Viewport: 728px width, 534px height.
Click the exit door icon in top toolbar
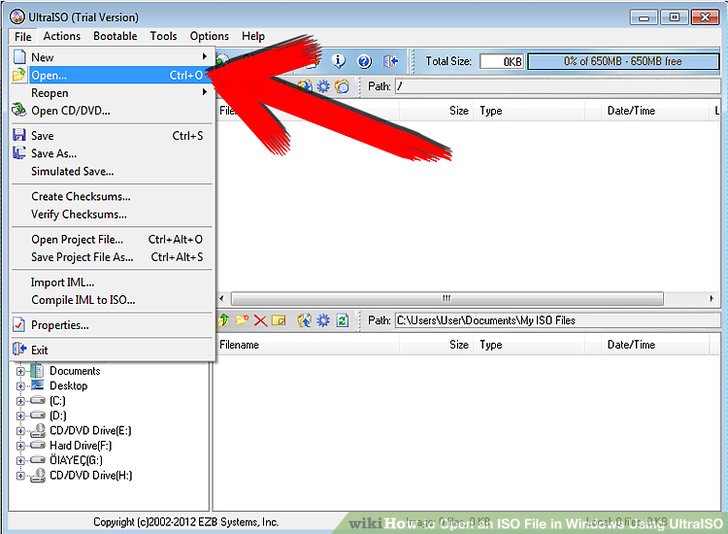(x=390, y=61)
